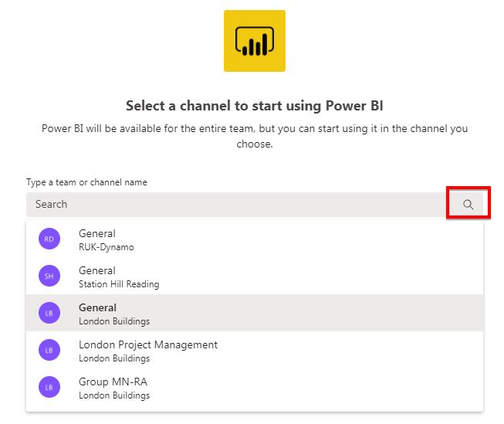Image resolution: width=504 pixels, height=424 pixels.
Task: Click London Buildings subtitle under Group MN-RA
Action: pos(114,395)
